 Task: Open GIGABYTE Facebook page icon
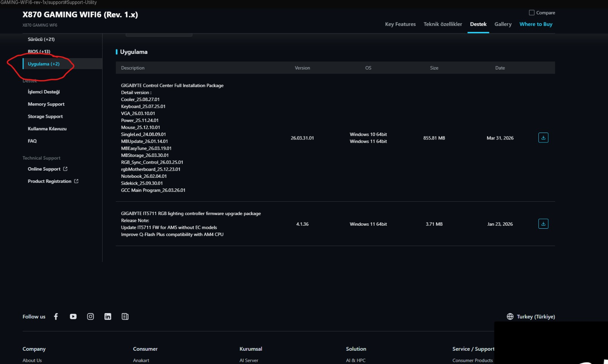pyautogui.click(x=56, y=317)
